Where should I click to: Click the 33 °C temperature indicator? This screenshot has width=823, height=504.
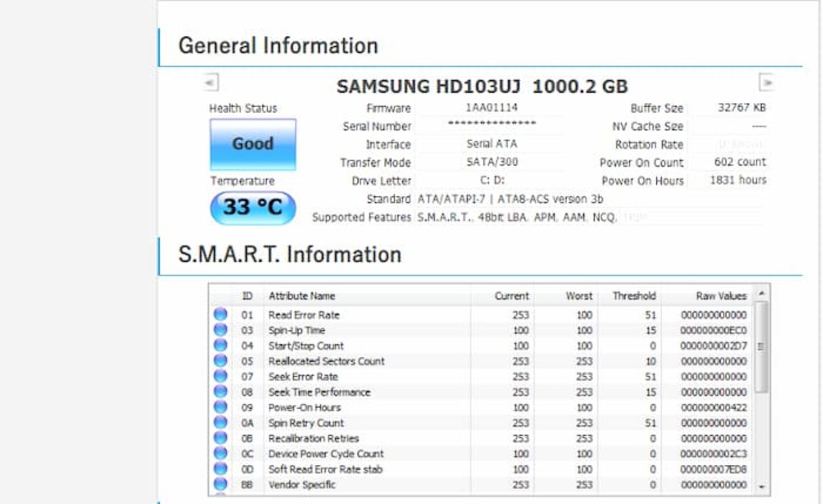(x=253, y=208)
